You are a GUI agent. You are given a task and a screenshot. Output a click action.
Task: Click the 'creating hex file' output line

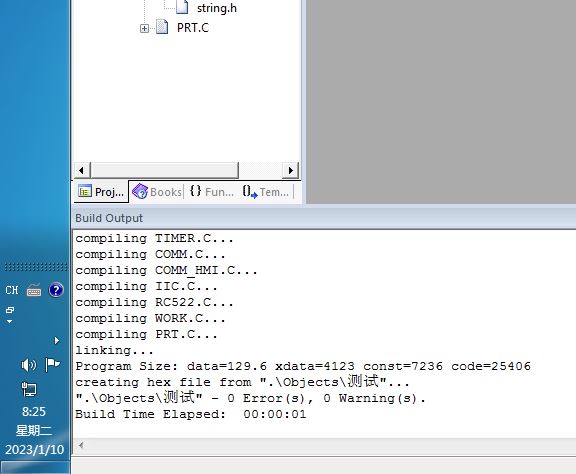pos(242,382)
